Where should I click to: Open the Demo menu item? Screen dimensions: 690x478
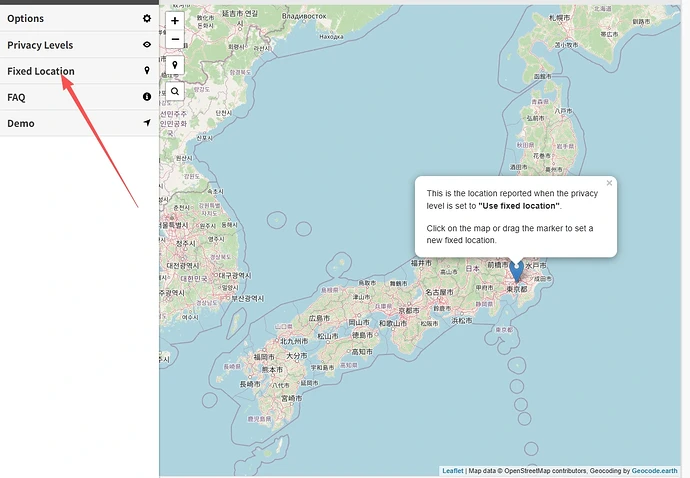click(x=21, y=123)
